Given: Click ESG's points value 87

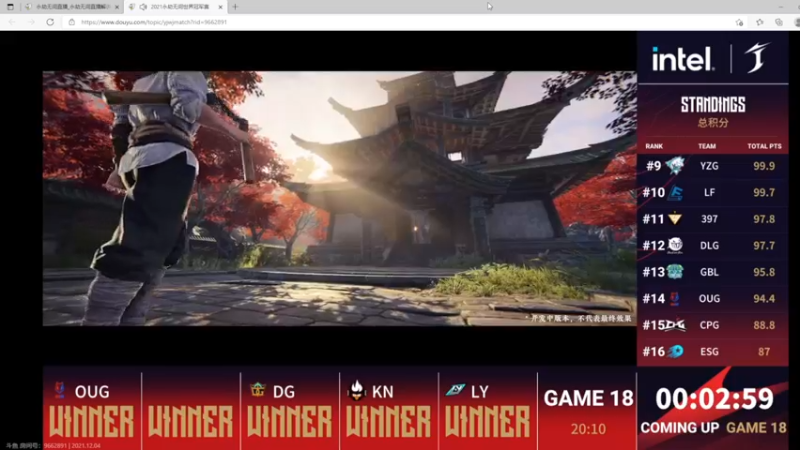Looking at the screenshot, I should [x=764, y=352].
